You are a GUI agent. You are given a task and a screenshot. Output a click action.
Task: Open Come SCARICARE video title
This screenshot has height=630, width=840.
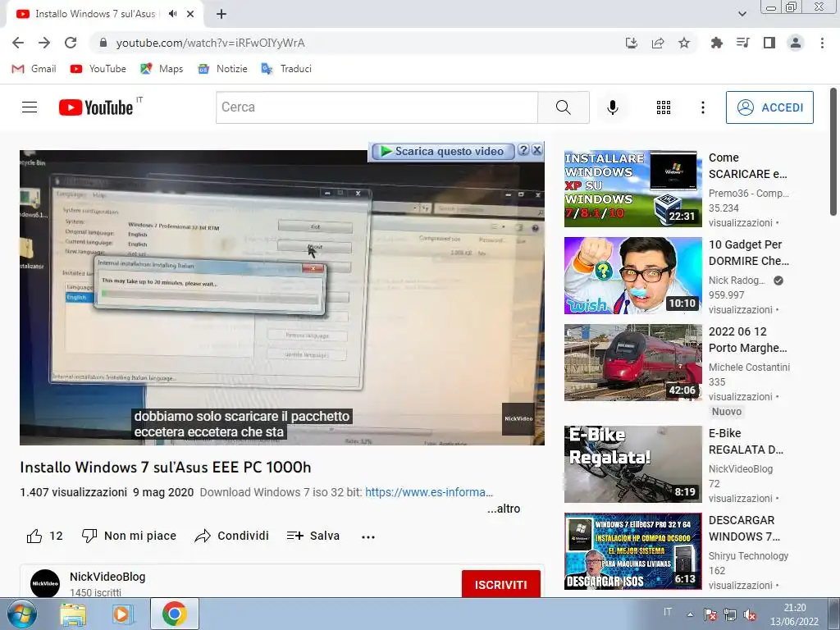[748, 166]
